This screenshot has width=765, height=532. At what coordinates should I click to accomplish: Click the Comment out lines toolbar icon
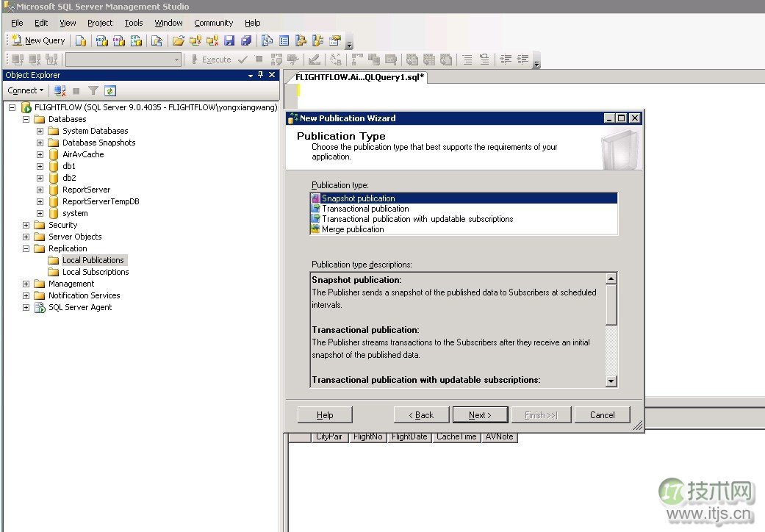click(467, 60)
